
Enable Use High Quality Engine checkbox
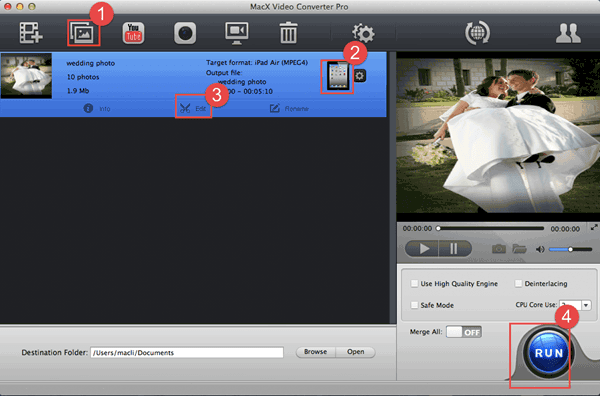click(414, 284)
